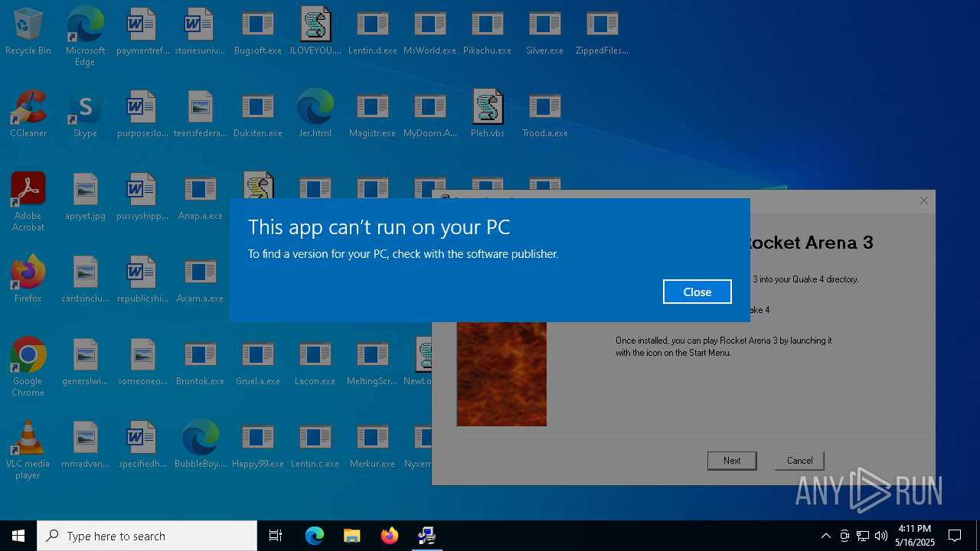This screenshot has width=980, height=551.
Task: Close the "can't run on your PC" dialog
Action: [x=697, y=292]
